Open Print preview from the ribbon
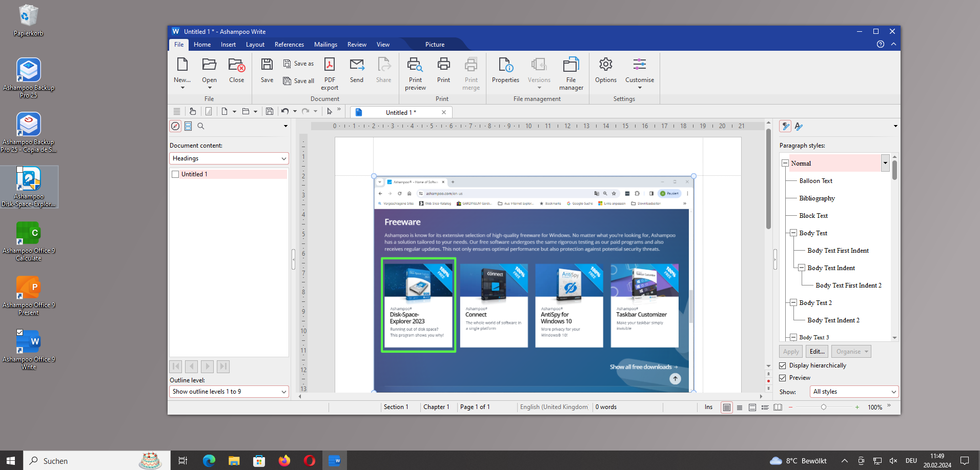 415,73
